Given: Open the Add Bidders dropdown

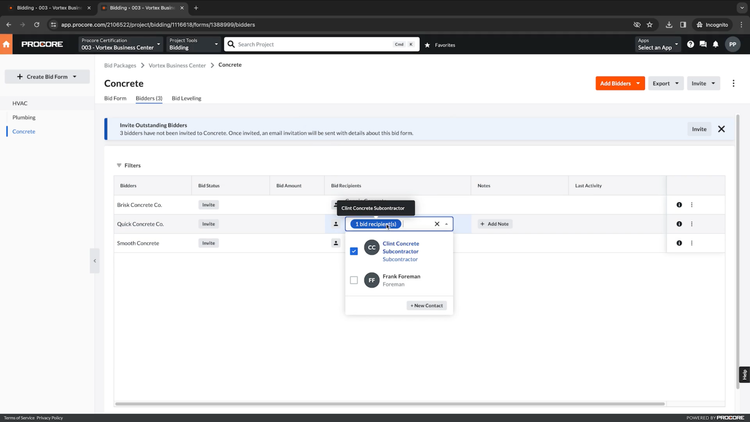Looking at the screenshot, I should 620,83.
